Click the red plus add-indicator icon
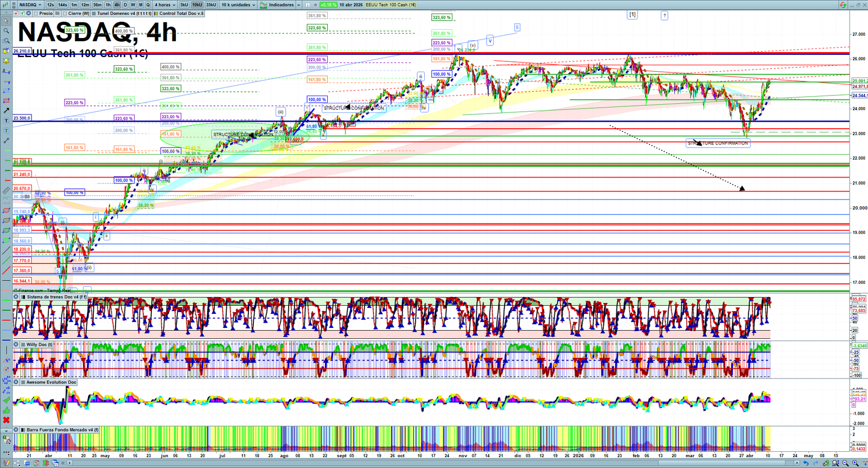 coord(16,14)
